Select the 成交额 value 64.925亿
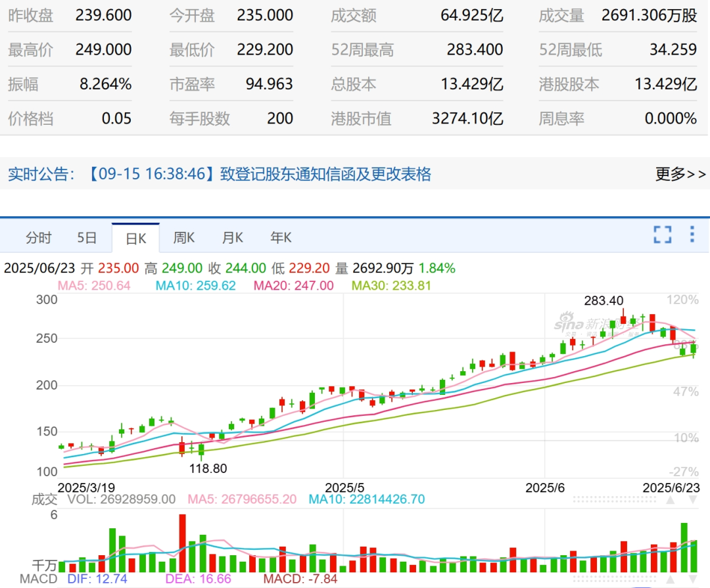Screen dimensions: 710x588 [x=472, y=15]
